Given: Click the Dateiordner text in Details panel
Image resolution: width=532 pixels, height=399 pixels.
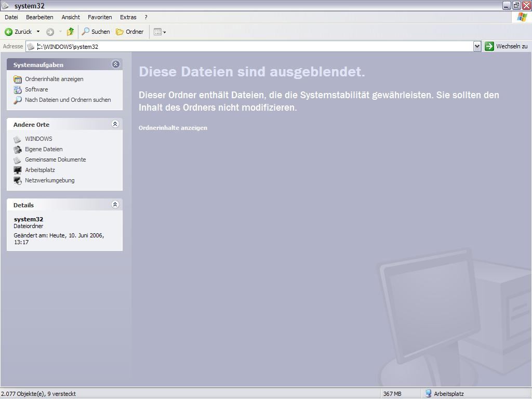Looking at the screenshot, I should coord(29,226).
